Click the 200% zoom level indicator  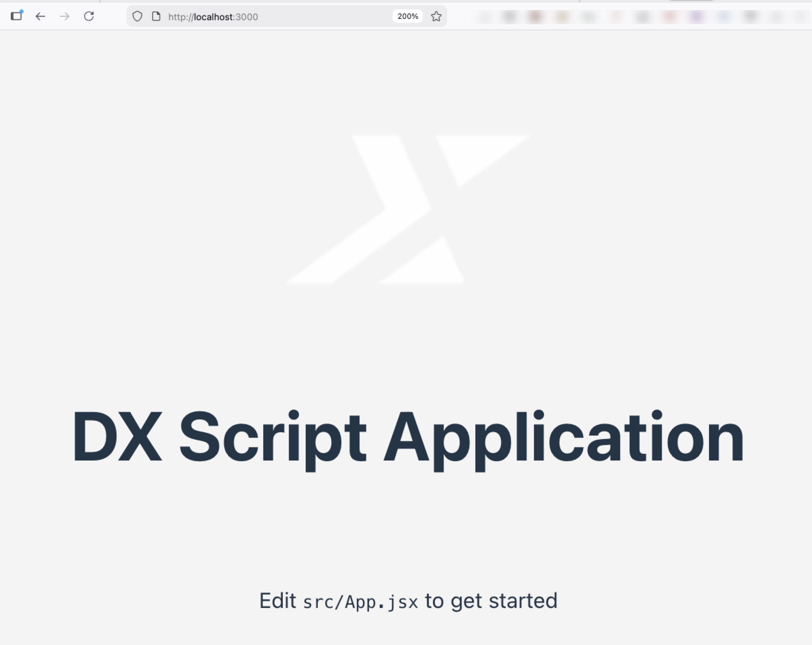click(x=407, y=16)
